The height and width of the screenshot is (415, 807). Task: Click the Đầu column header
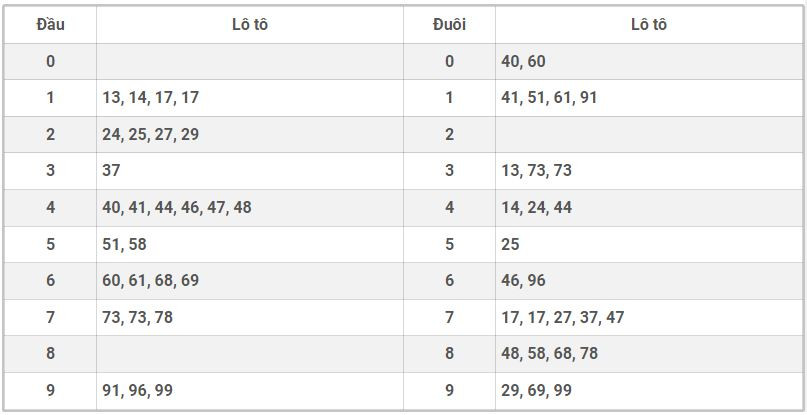pyautogui.click(x=50, y=25)
